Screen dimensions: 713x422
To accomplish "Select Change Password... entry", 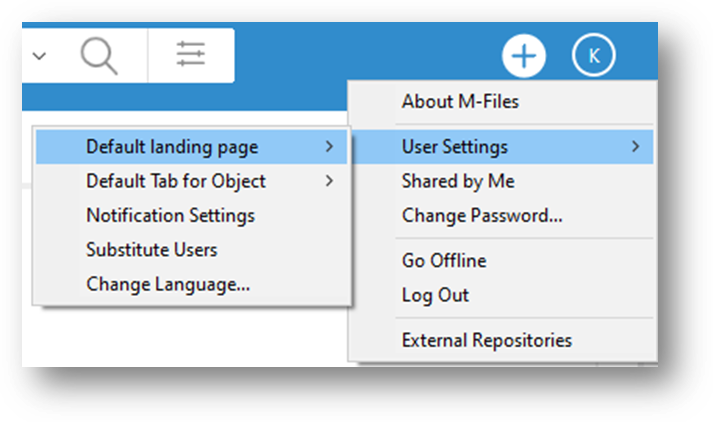I will 502,215.
